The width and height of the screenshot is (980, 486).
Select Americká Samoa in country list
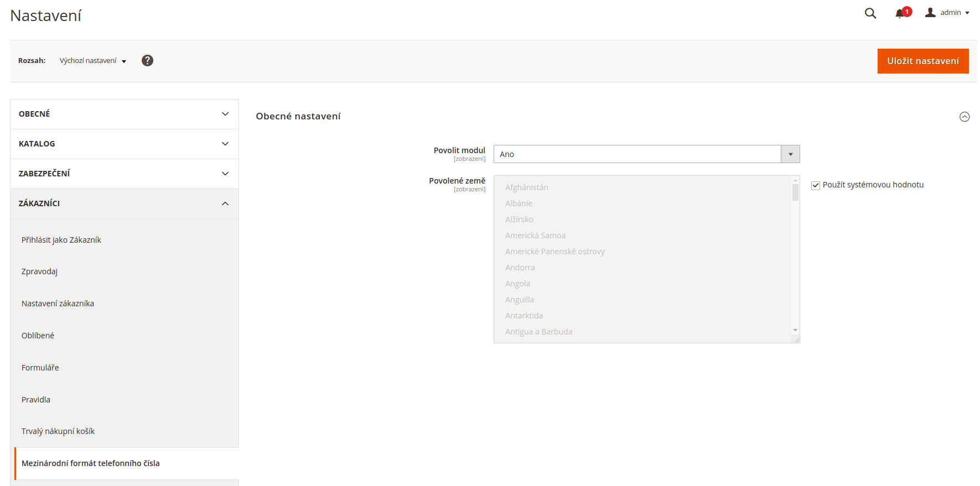point(642,236)
